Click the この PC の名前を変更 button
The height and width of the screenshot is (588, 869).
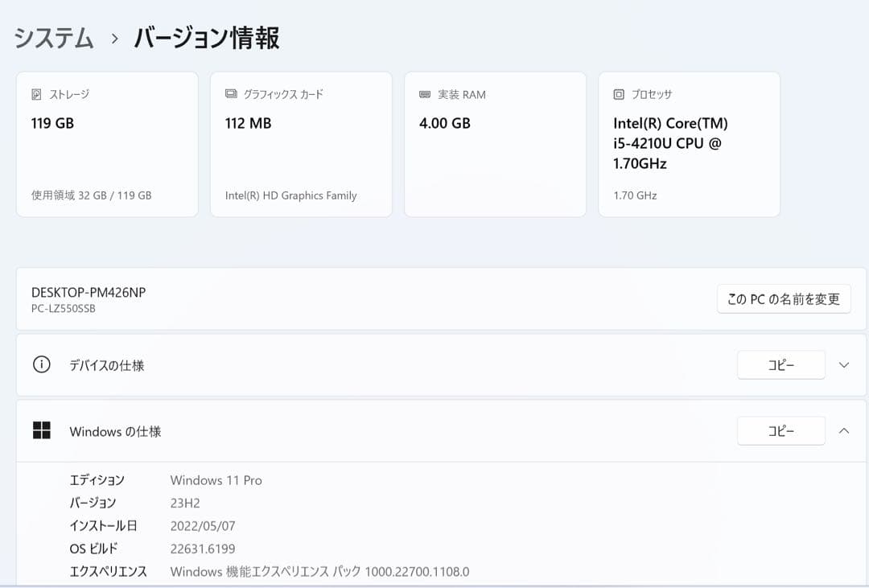point(784,299)
